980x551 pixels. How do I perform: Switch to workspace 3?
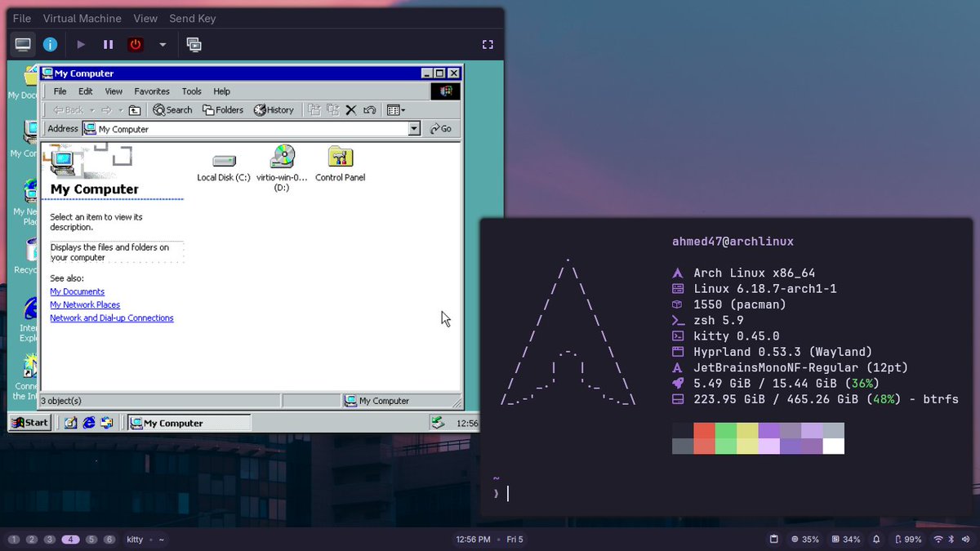[x=50, y=540]
